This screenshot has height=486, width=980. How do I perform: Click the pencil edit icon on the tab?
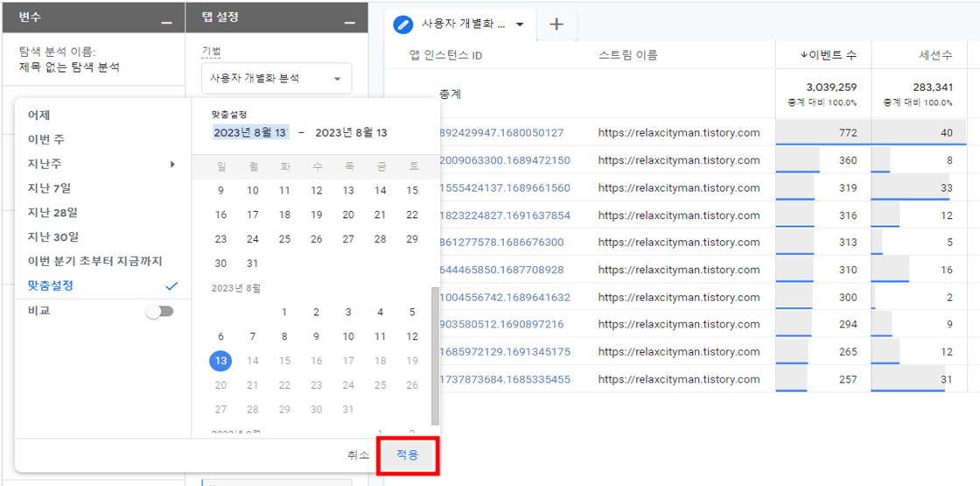click(403, 25)
